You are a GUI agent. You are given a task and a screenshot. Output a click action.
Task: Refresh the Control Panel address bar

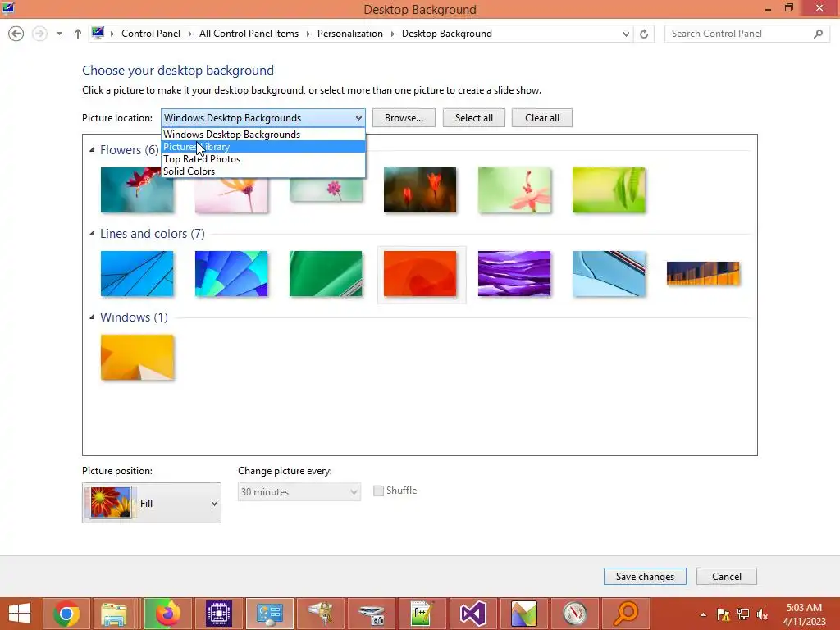coord(644,34)
